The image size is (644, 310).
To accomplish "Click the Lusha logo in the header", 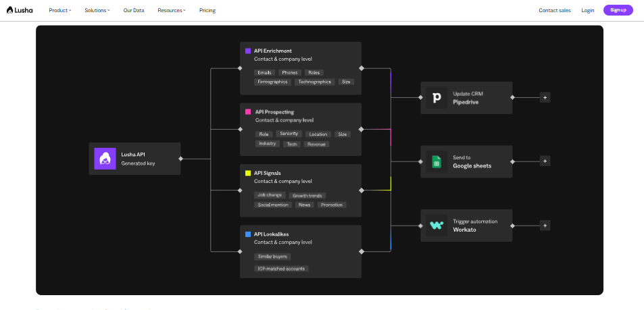I will pos(20,10).
